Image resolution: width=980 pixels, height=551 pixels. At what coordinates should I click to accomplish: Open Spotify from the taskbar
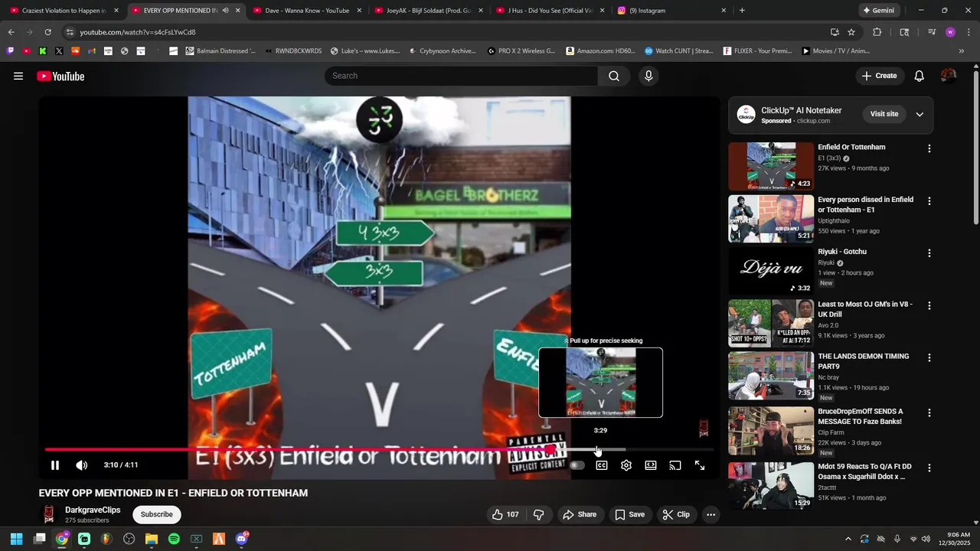(174, 539)
